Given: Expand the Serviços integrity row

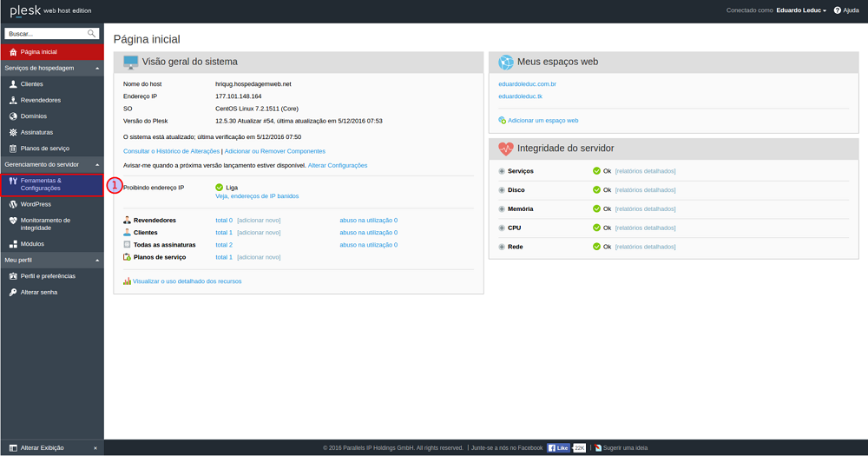Looking at the screenshot, I should (502, 171).
